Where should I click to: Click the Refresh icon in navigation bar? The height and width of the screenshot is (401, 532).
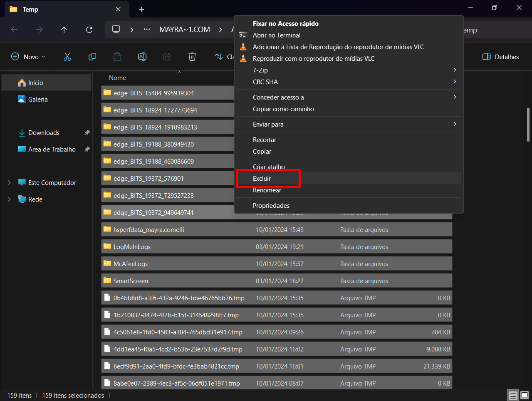(x=89, y=30)
